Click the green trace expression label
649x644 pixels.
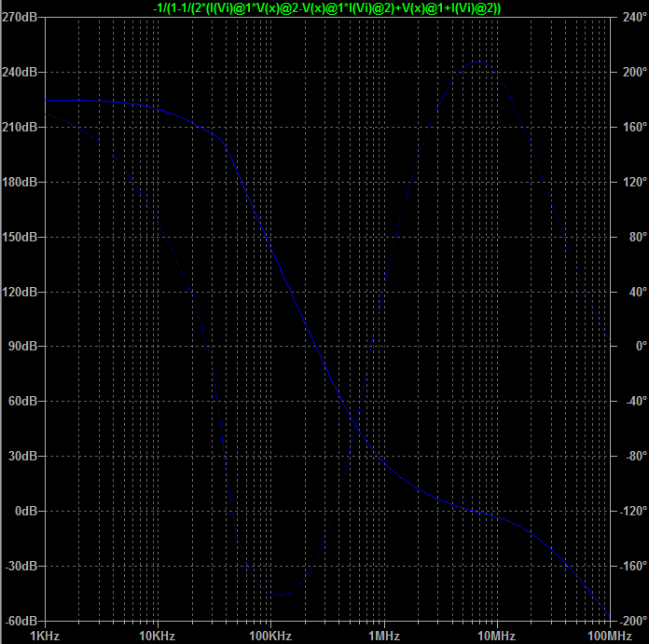point(326,7)
